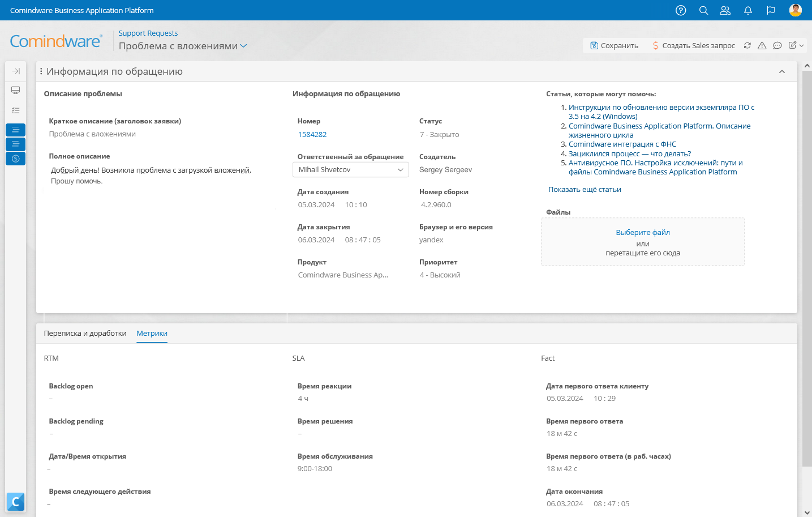Open the global search magnifier
812x517 pixels.
point(703,10)
